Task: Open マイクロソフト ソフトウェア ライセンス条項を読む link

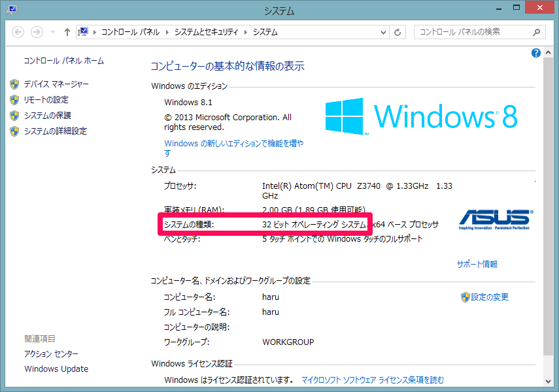Action: click(373, 380)
